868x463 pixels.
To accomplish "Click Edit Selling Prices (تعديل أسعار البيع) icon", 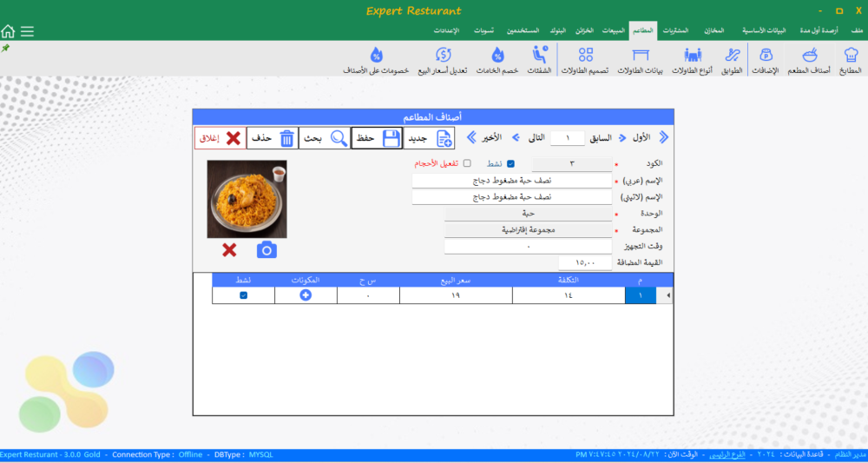I will click(x=443, y=59).
